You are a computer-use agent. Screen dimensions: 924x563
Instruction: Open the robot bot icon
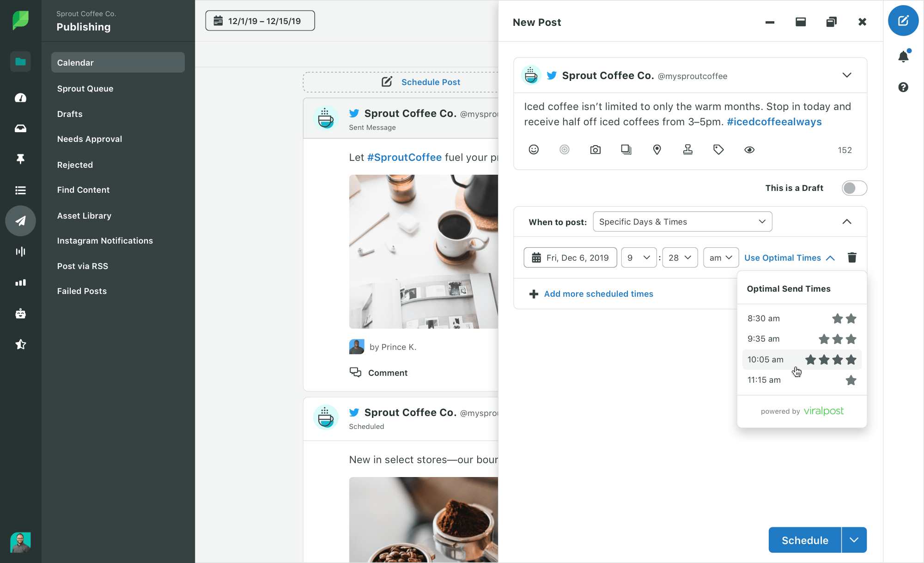click(x=20, y=313)
